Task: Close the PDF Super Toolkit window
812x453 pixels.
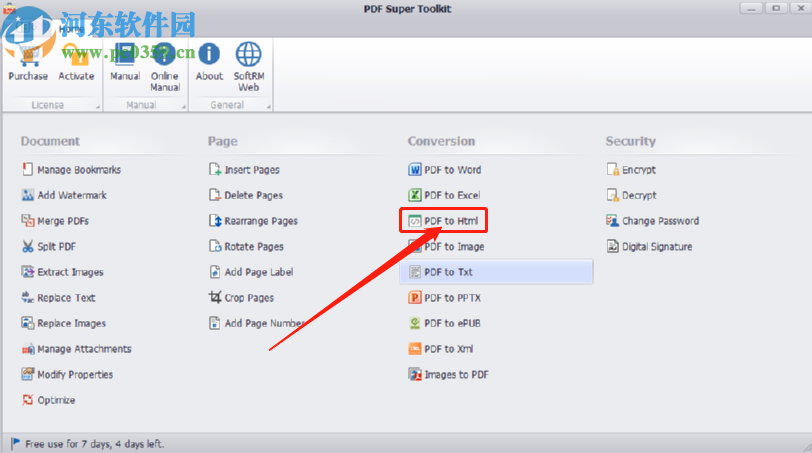Action: [800, 8]
